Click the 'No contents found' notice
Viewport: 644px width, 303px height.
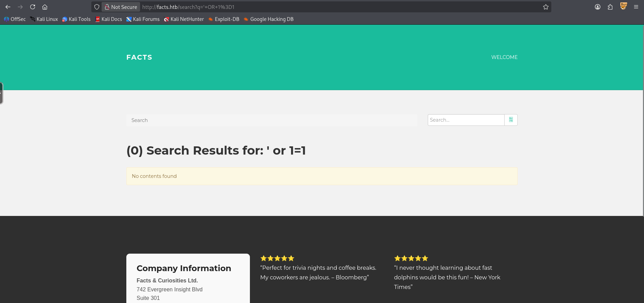[x=322, y=176]
